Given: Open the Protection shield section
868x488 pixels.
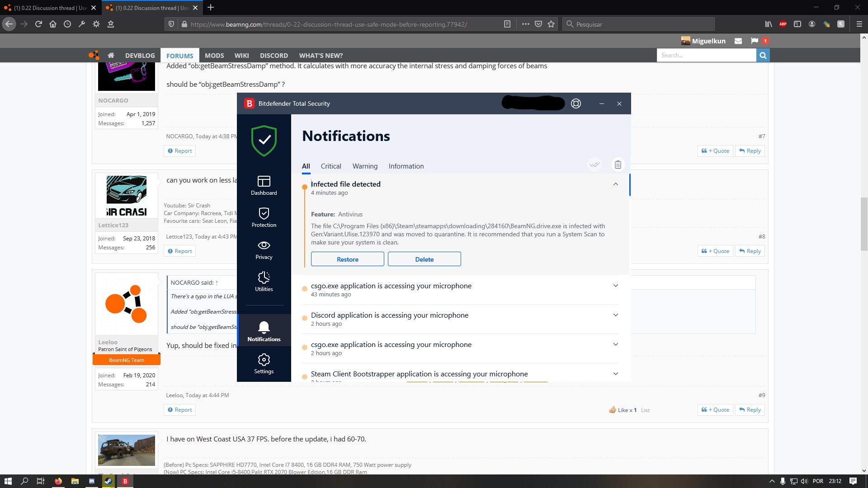Looking at the screenshot, I should (x=264, y=217).
